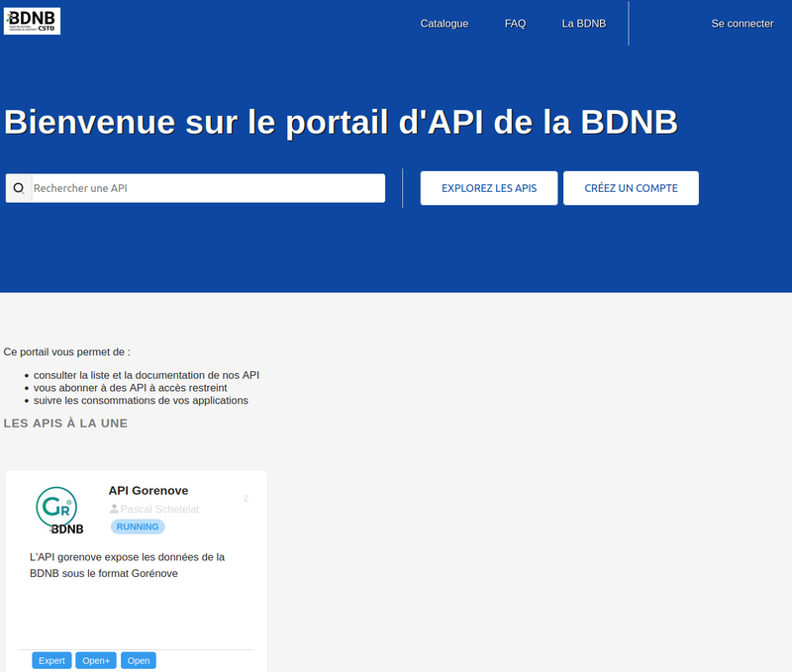Image resolution: width=792 pixels, height=672 pixels.
Task: Click Se connecter to sign in
Action: pos(742,23)
